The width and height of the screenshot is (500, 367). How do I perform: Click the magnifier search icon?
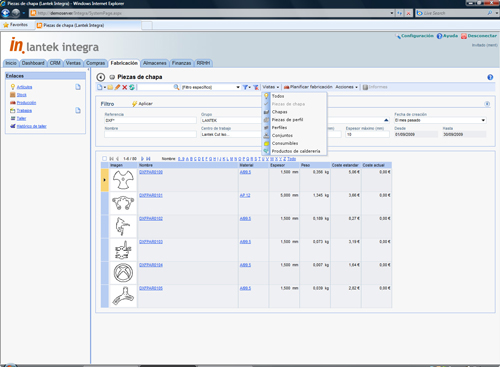tap(176, 87)
